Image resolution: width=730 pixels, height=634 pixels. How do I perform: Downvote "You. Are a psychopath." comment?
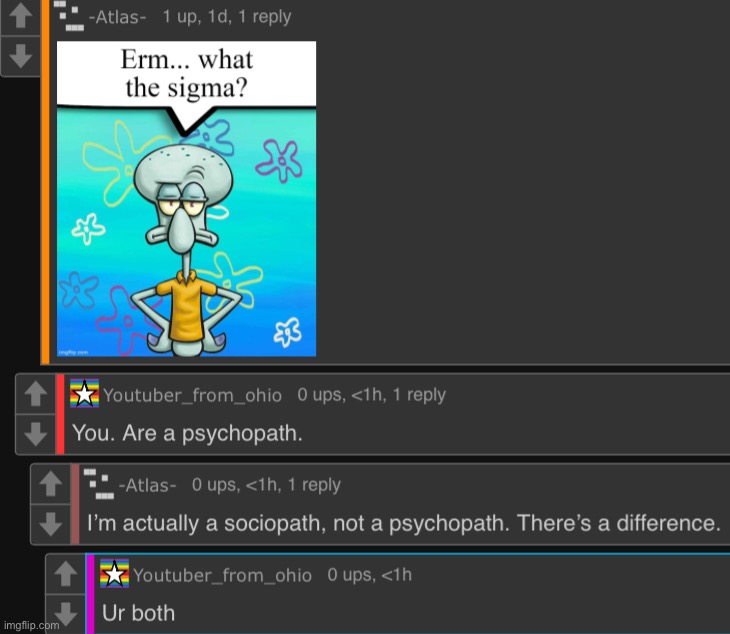36,434
